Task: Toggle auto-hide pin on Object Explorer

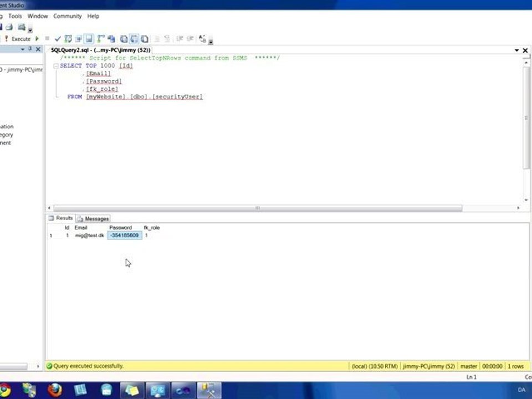Action: [x=30, y=49]
